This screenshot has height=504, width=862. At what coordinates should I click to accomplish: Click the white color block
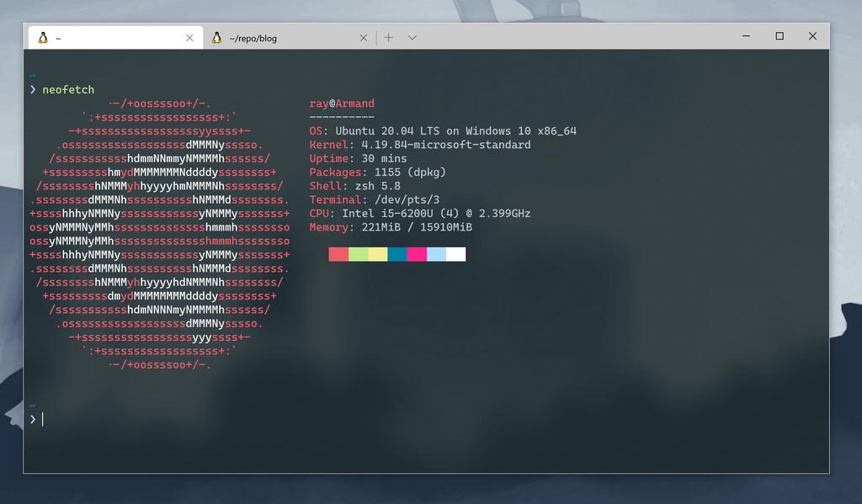click(x=455, y=254)
